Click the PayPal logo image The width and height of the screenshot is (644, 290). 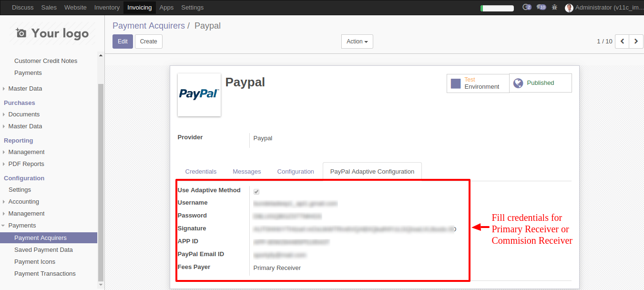pos(199,94)
